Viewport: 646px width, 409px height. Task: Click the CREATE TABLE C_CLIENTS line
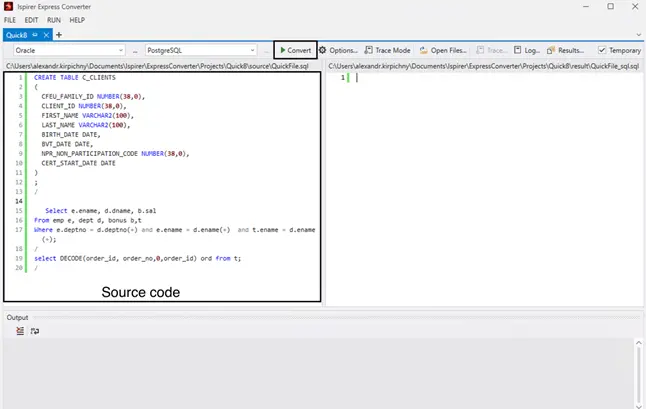(x=75, y=77)
